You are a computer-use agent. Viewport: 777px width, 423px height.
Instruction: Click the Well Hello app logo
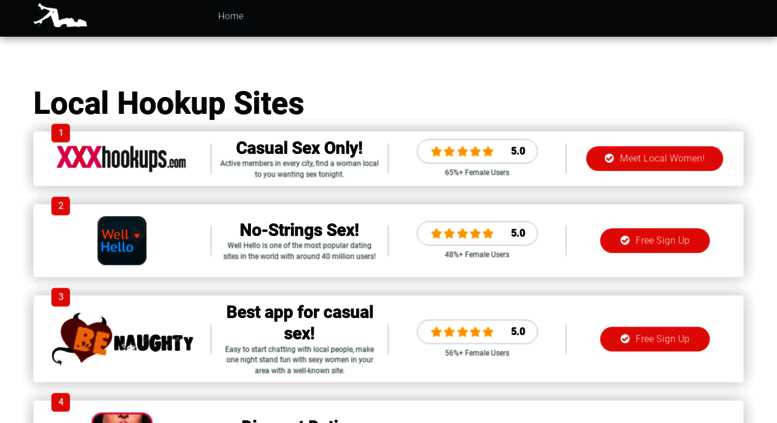(122, 240)
